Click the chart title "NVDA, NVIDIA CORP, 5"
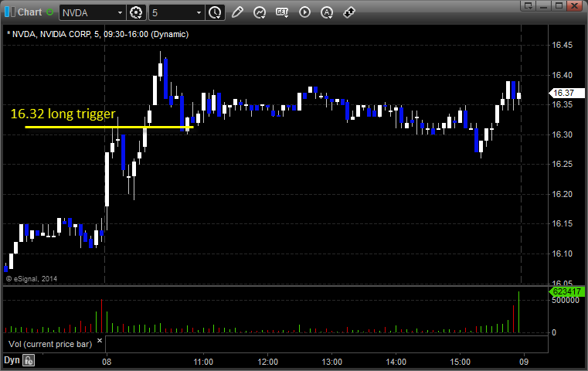Image resolution: width=588 pixels, height=371 pixels. (56, 34)
